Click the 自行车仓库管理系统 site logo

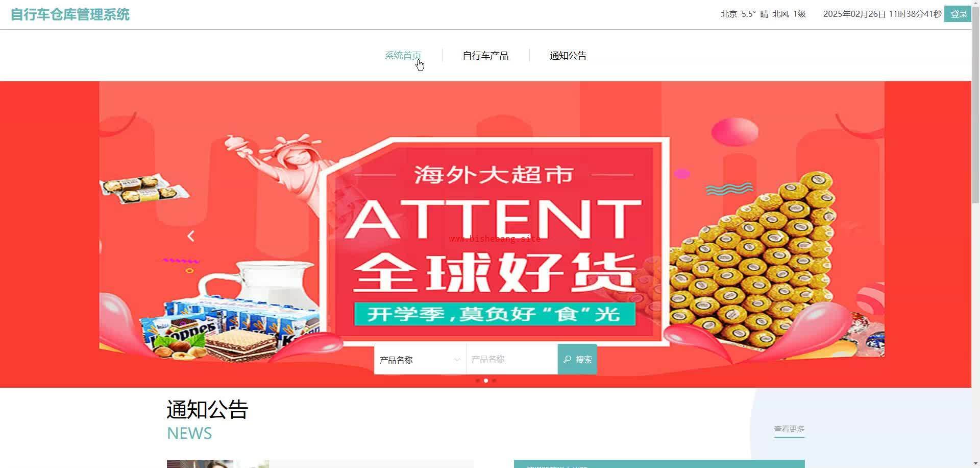point(70,14)
